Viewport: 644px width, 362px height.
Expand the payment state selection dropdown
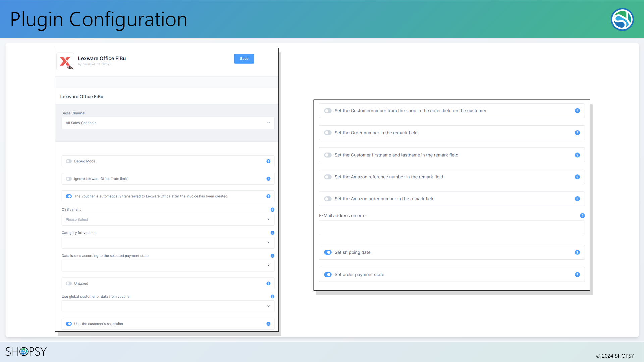[168, 266]
